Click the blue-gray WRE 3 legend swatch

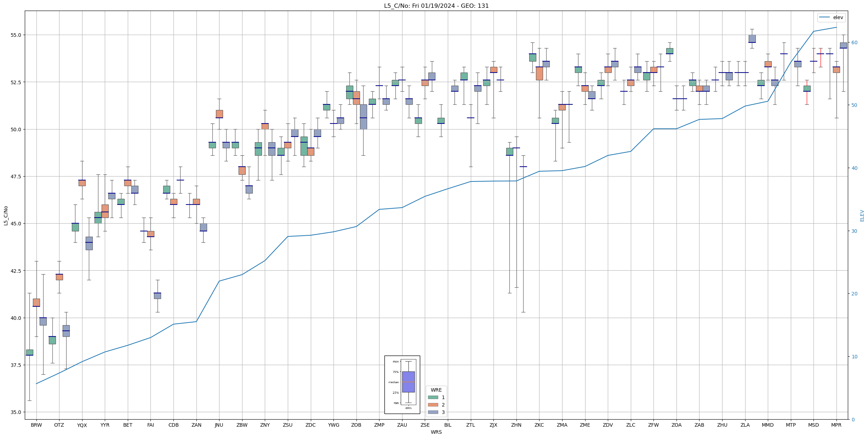pos(433,412)
